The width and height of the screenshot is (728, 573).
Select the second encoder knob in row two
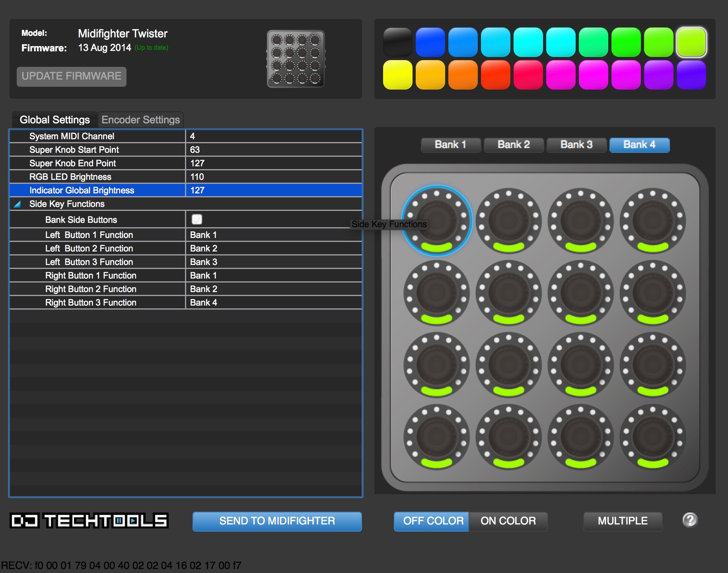coord(509,293)
